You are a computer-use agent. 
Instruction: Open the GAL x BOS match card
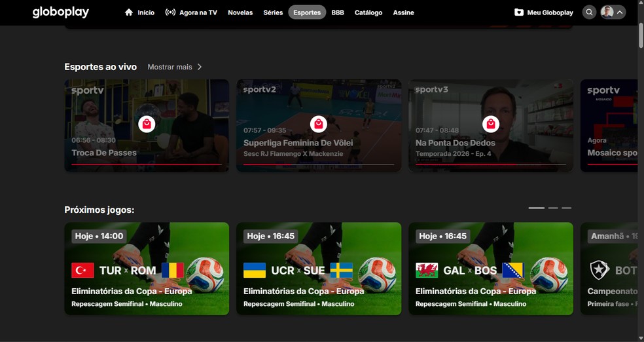click(x=491, y=269)
